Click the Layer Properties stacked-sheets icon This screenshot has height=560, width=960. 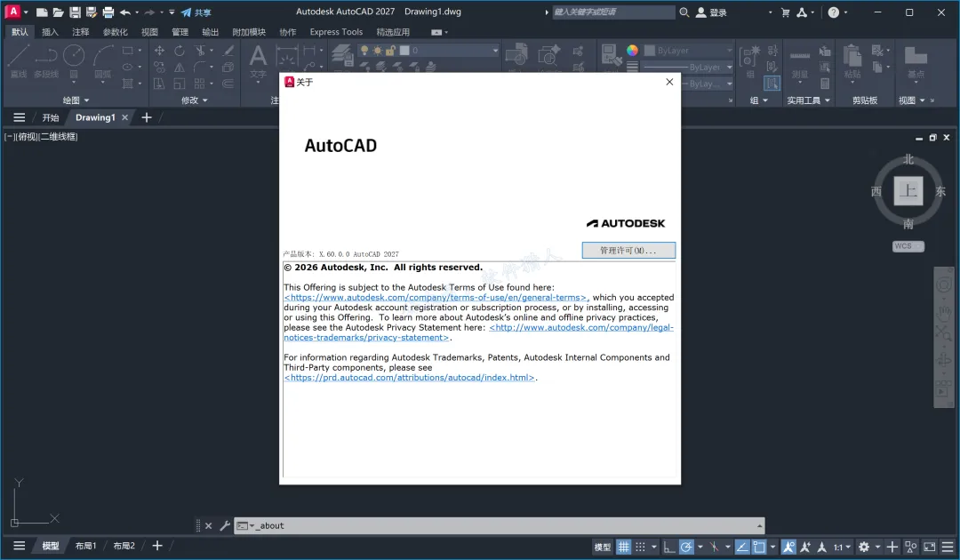click(342, 55)
